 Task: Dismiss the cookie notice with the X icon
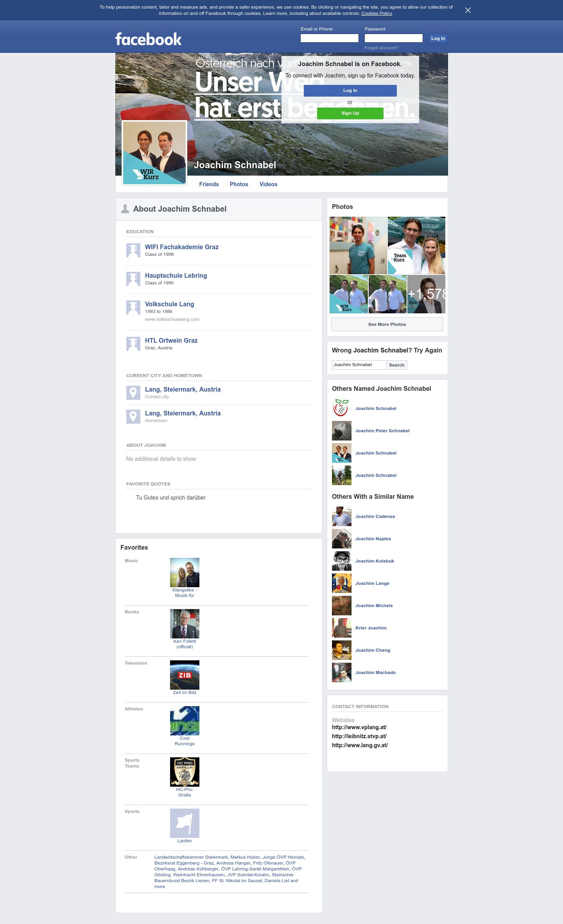coord(468,10)
